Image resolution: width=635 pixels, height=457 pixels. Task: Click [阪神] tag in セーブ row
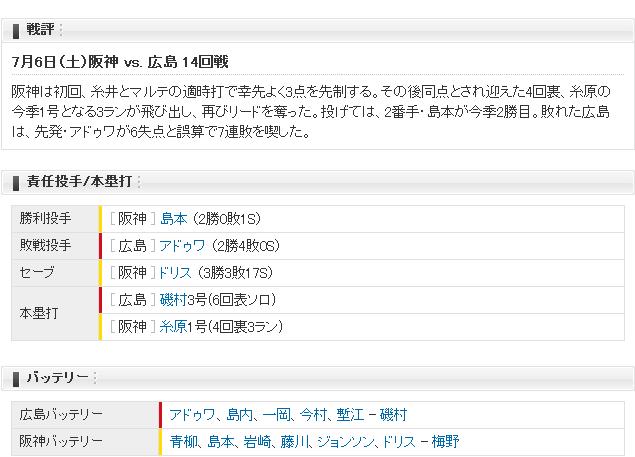132,273
